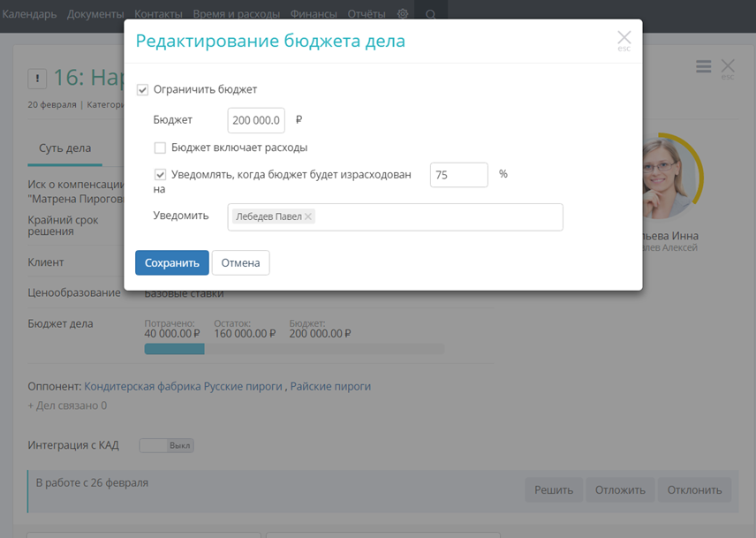Click the settings gear icon in top menu
756x538 pixels.
pos(403,14)
